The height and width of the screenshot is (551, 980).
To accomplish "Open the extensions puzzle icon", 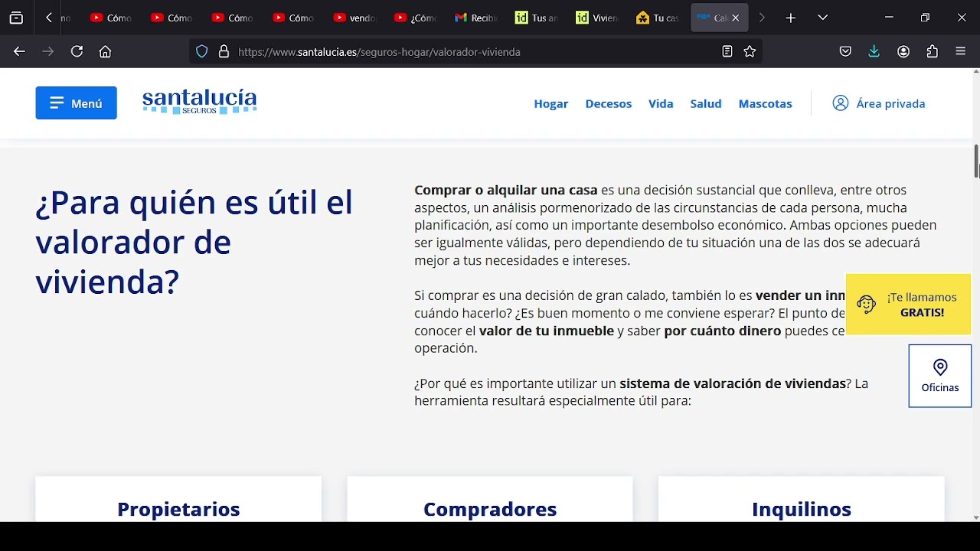I will [932, 52].
